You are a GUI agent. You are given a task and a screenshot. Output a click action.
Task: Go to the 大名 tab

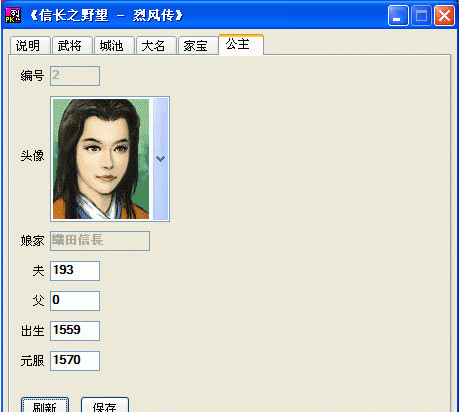pyautogui.click(x=156, y=45)
